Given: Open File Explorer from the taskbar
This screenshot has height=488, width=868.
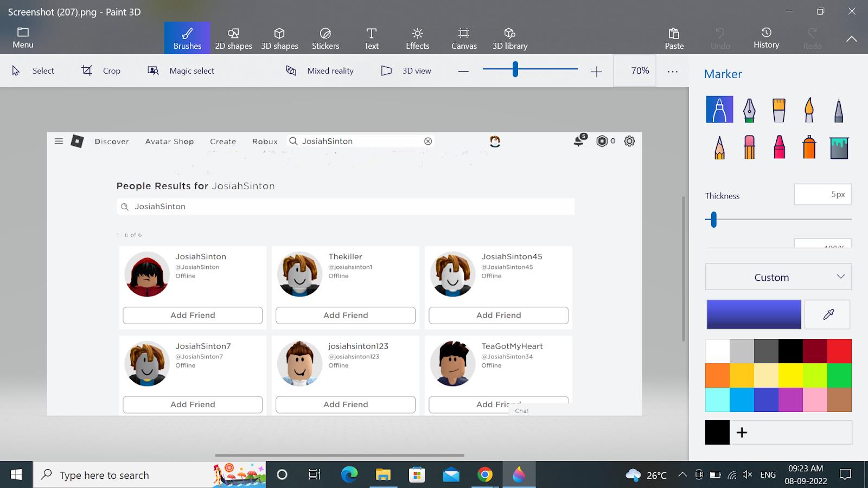Looking at the screenshot, I should (x=383, y=475).
